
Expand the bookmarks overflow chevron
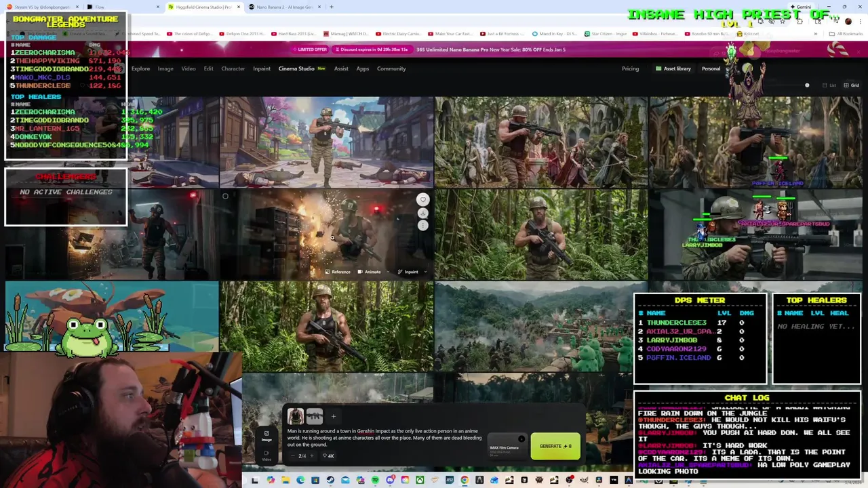[x=817, y=33]
